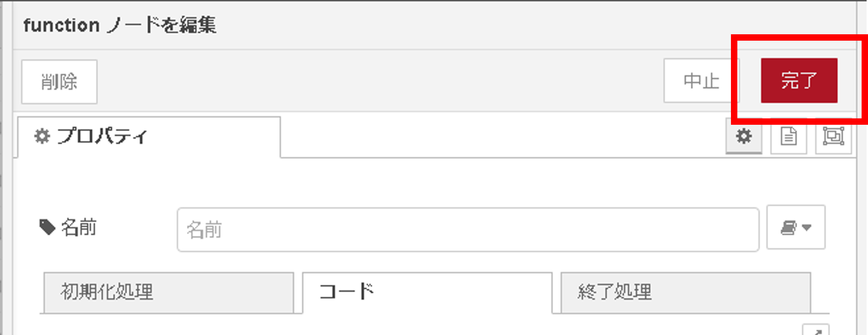This screenshot has height=335, width=868.
Task: Select the コード tab
Action: [x=427, y=292]
